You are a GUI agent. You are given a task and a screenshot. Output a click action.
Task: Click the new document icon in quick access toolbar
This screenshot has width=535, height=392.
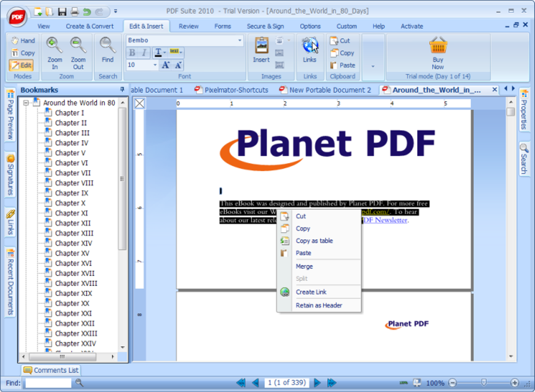[x=38, y=12]
